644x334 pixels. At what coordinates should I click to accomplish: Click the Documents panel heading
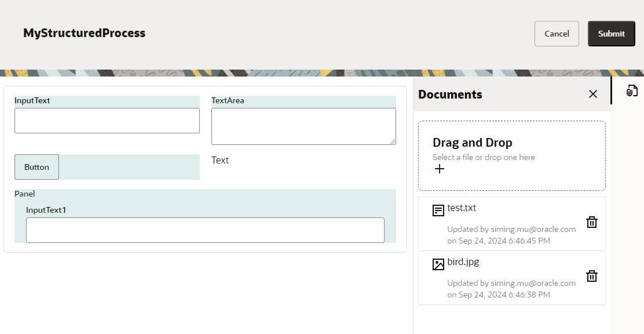[x=450, y=94]
